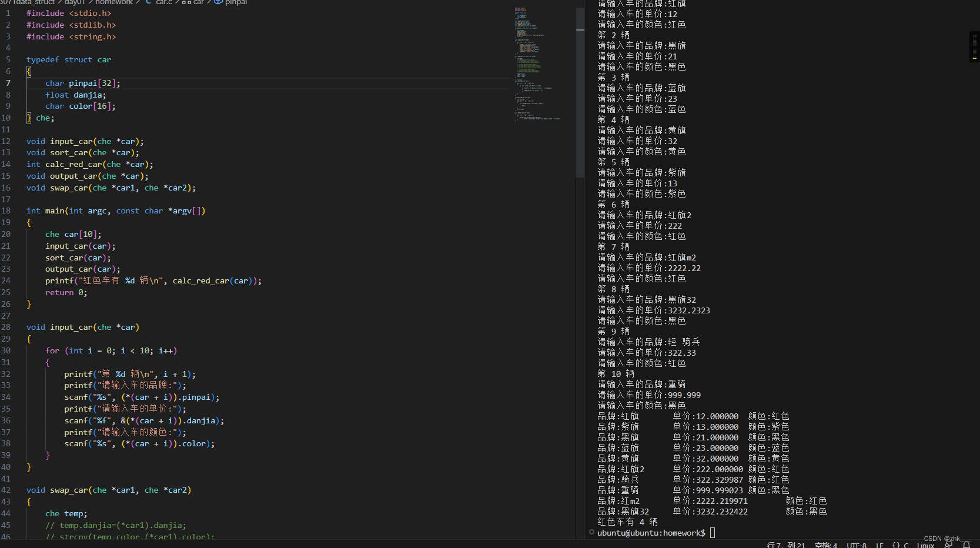This screenshot has width=980, height=548.
Task: Click 'void output_car(che *car);' prototype
Action: [88, 176]
